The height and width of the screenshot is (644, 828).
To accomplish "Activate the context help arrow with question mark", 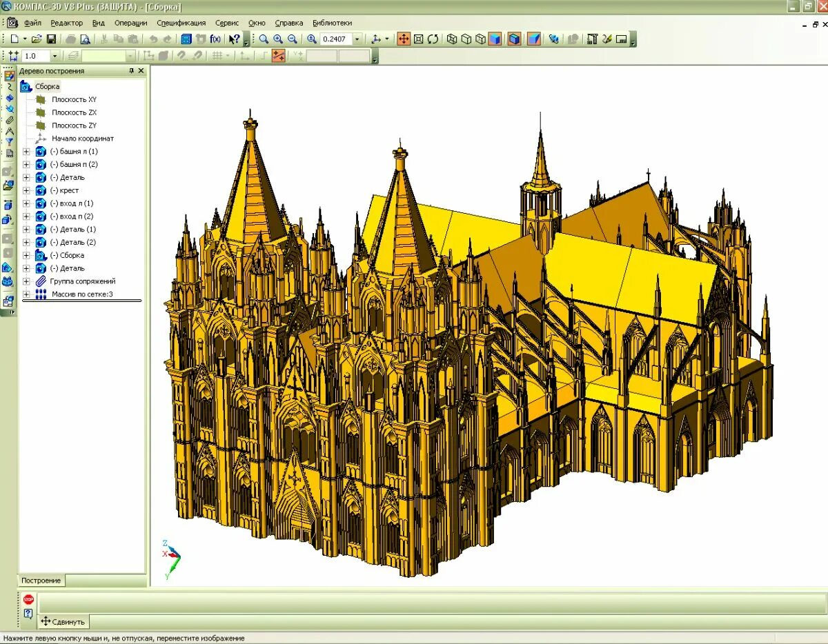I will coord(234,39).
